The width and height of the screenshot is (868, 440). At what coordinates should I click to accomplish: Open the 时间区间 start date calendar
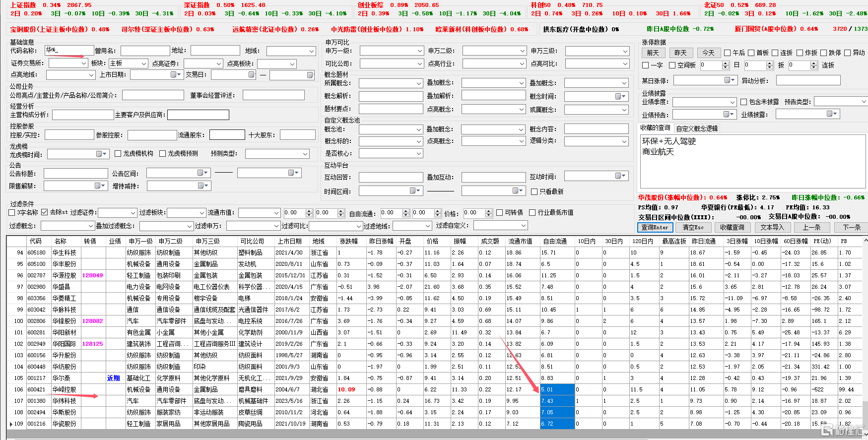pos(415,191)
